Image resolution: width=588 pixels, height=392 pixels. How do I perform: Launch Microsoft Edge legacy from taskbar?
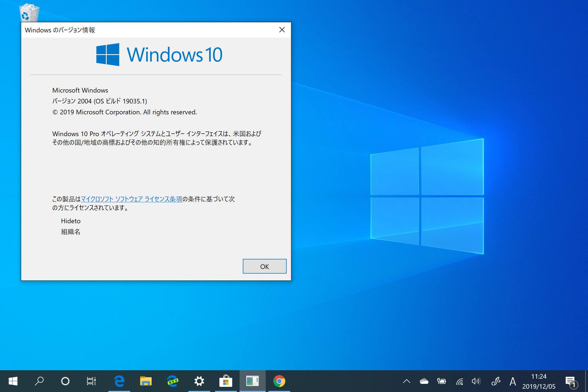(119, 381)
